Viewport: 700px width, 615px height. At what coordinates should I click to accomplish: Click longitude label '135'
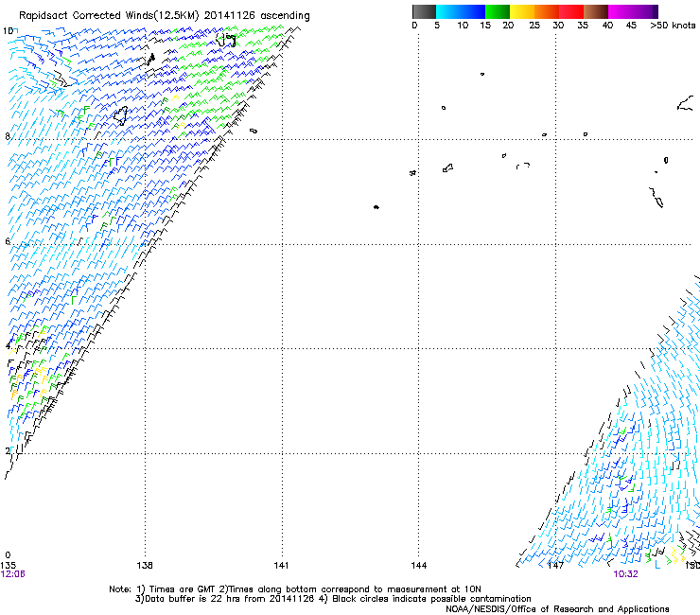point(8,566)
